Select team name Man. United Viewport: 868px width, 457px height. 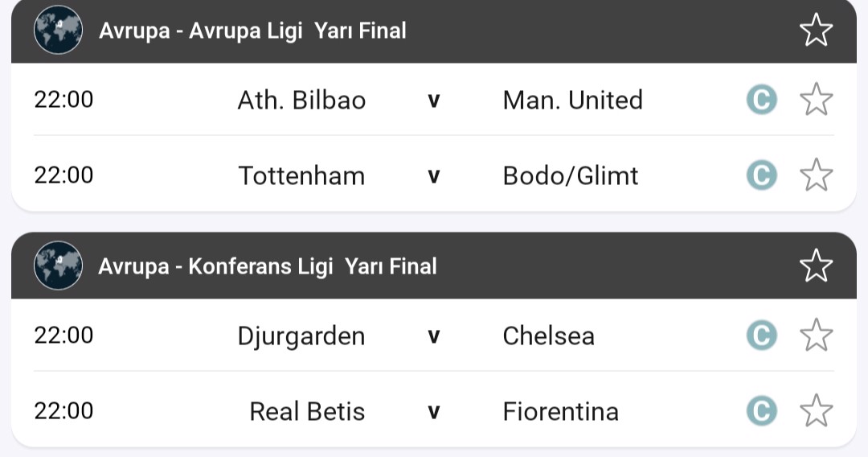pyautogui.click(x=572, y=100)
